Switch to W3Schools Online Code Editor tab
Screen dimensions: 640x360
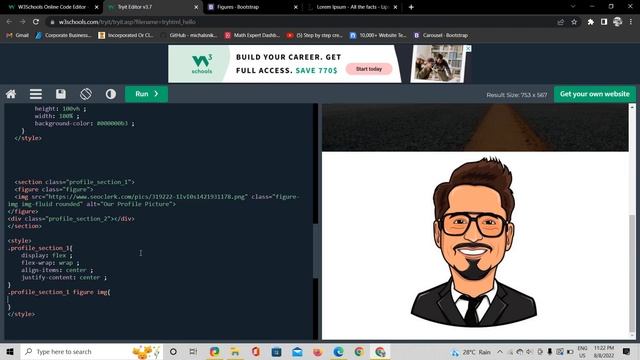click(x=52, y=7)
